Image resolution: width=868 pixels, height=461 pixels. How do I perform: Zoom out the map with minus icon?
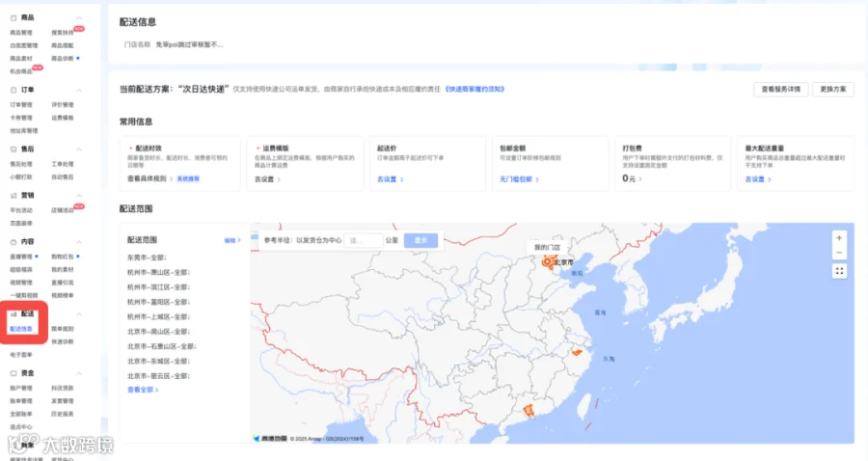[839, 253]
